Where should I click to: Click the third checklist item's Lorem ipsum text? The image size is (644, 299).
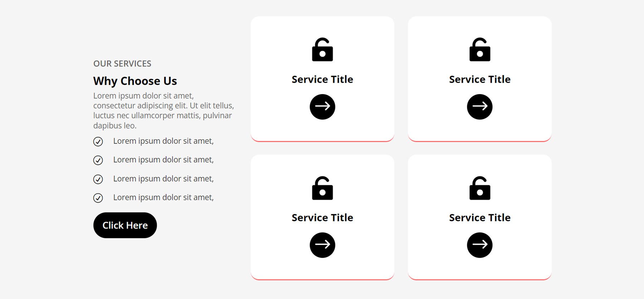click(x=163, y=179)
